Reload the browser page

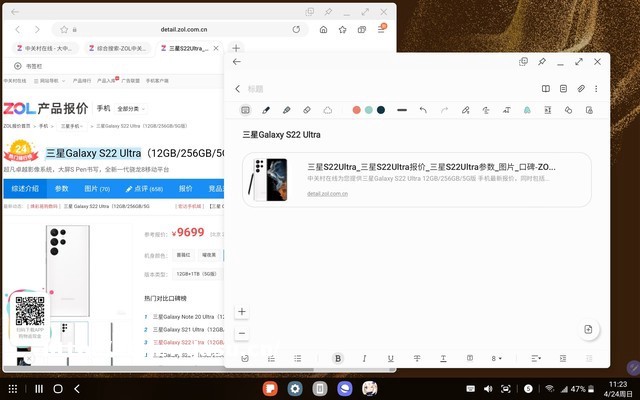tap(296, 30)
